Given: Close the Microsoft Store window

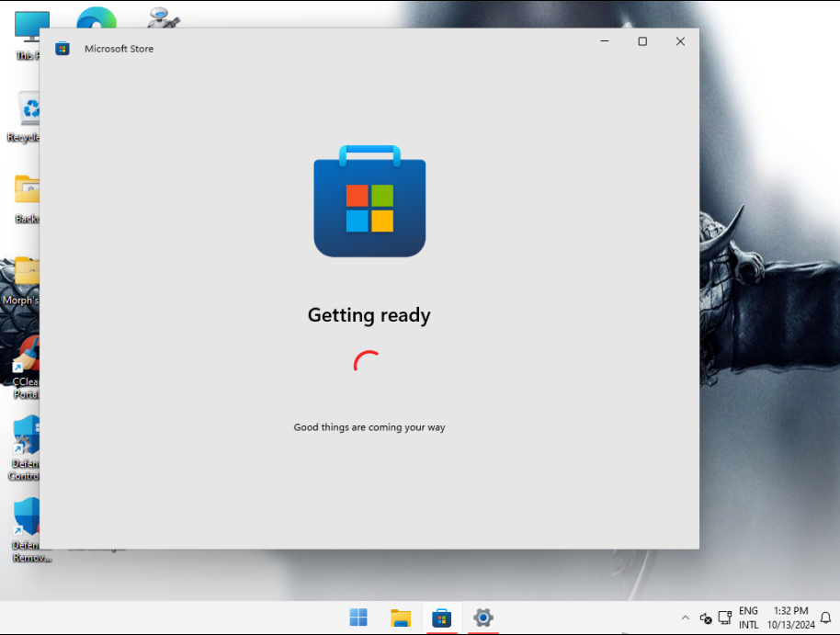Looking at the screenshot, I should tap(680, 41).
